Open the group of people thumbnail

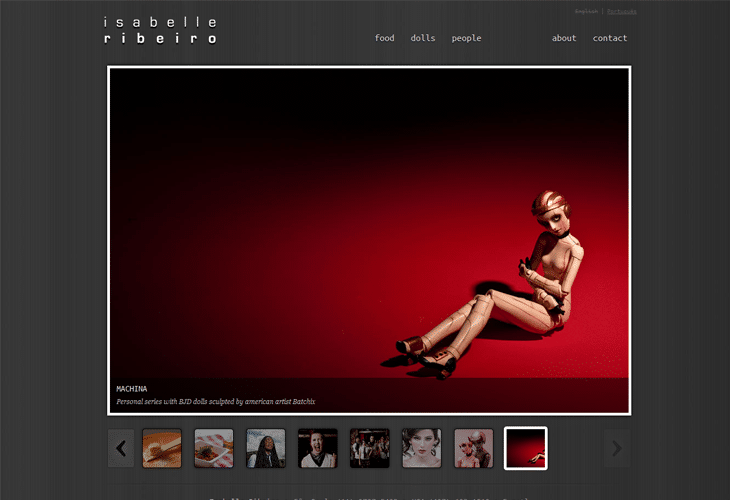370,448
